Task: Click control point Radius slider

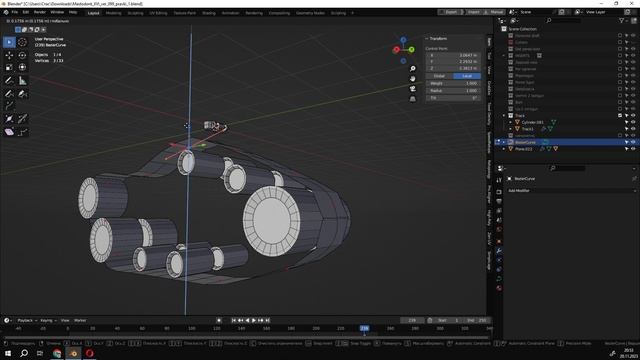Action: coord(453,91)
